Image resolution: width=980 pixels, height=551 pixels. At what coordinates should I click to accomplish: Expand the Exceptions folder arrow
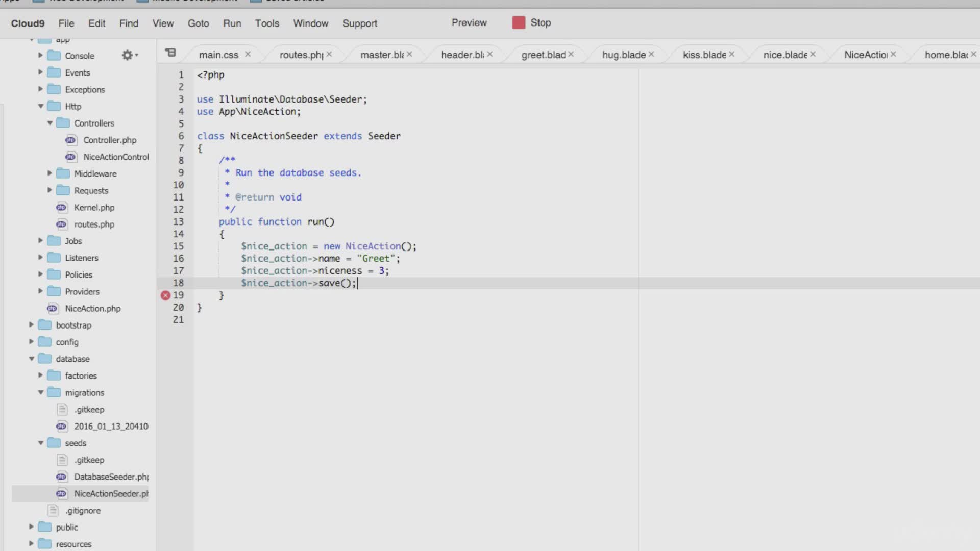click(x=40, y=89)
